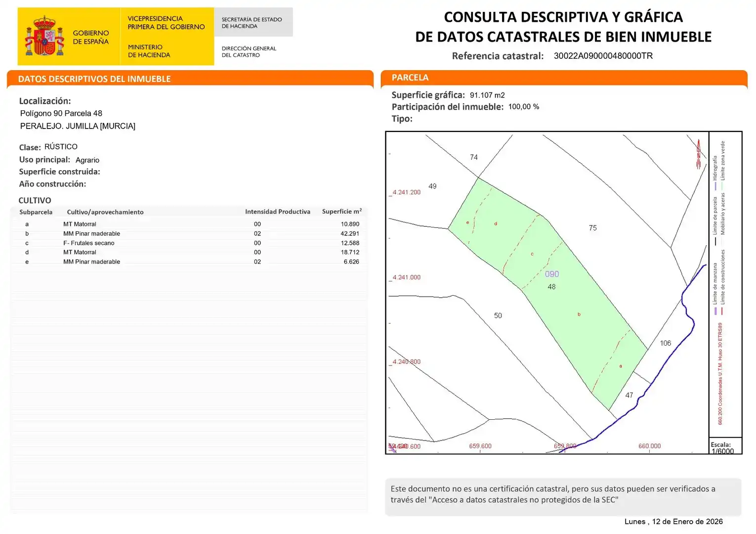This screenshot has height=534, width=756.
Task: Click the Superficie gráfica value 91.107 m2
Action: click(x=487, y=95)
